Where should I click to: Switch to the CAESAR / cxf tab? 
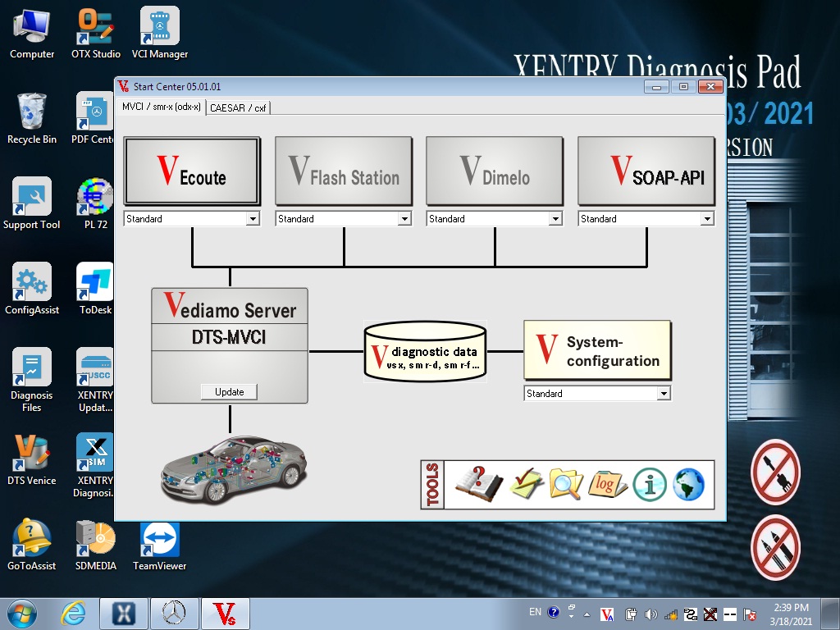point(238,107)
